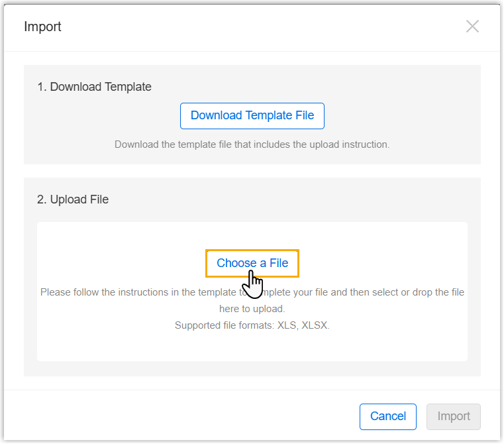This screenshot has height=444, width=504.
Task: Click the "here to upload." text line
Action: [252, 309]
